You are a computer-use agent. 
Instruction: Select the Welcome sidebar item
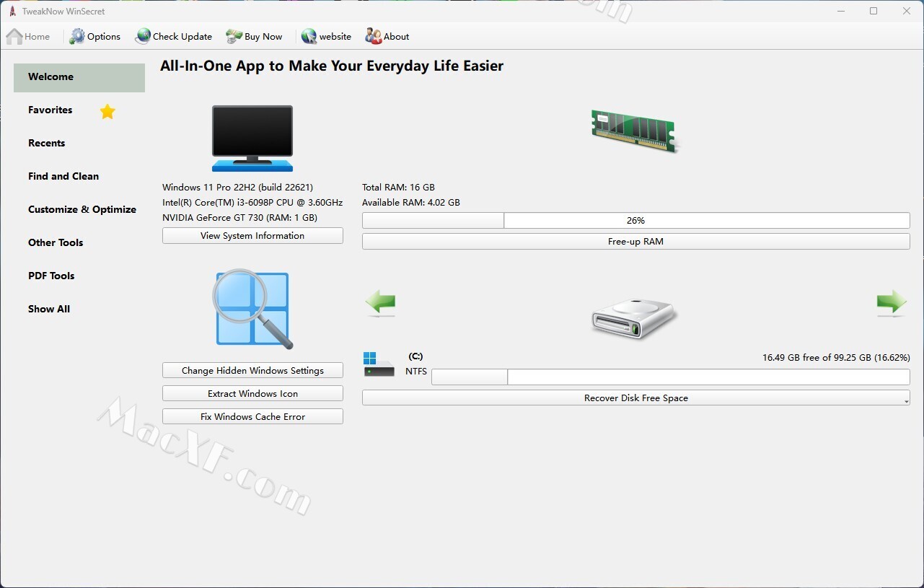pos(79,77)
